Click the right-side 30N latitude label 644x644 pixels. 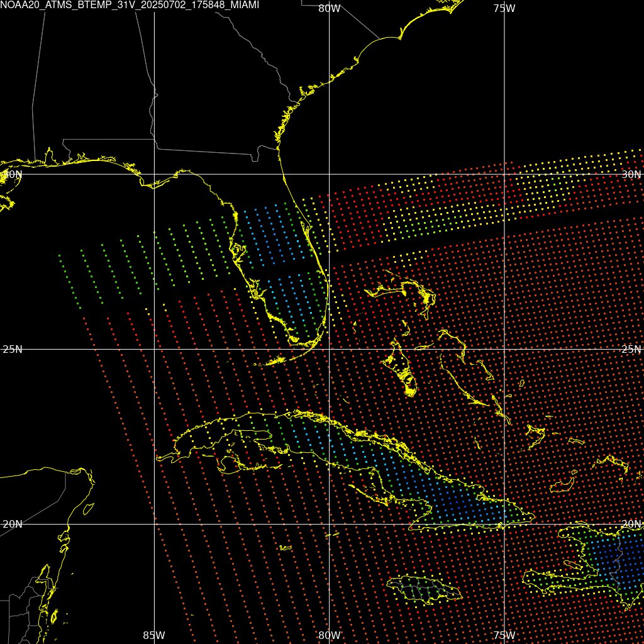tap(631, 175)
